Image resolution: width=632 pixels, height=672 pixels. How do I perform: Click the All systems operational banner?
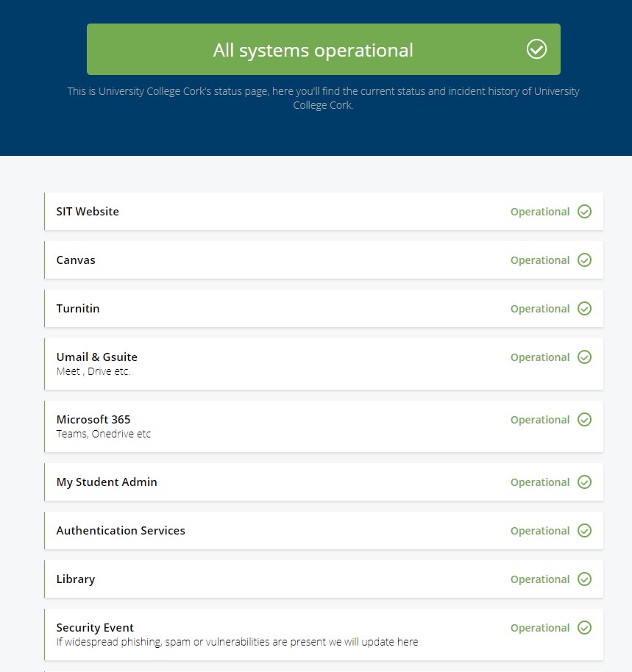click(313, 50)
